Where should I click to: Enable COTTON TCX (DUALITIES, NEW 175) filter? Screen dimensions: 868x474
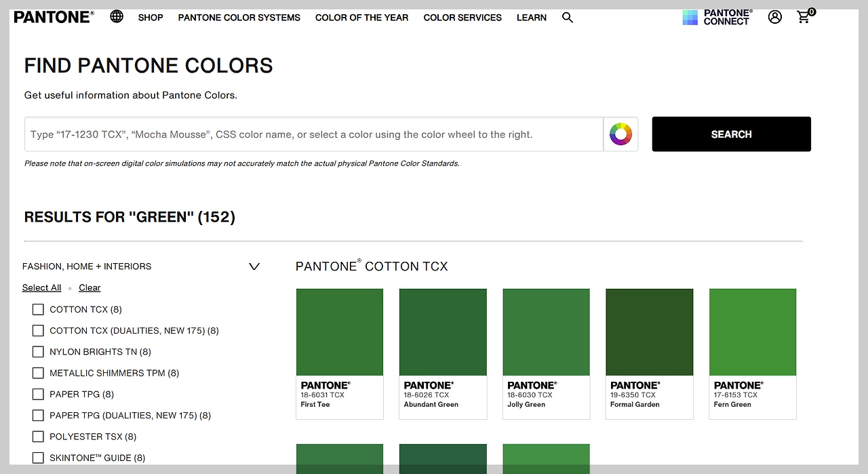38,330
